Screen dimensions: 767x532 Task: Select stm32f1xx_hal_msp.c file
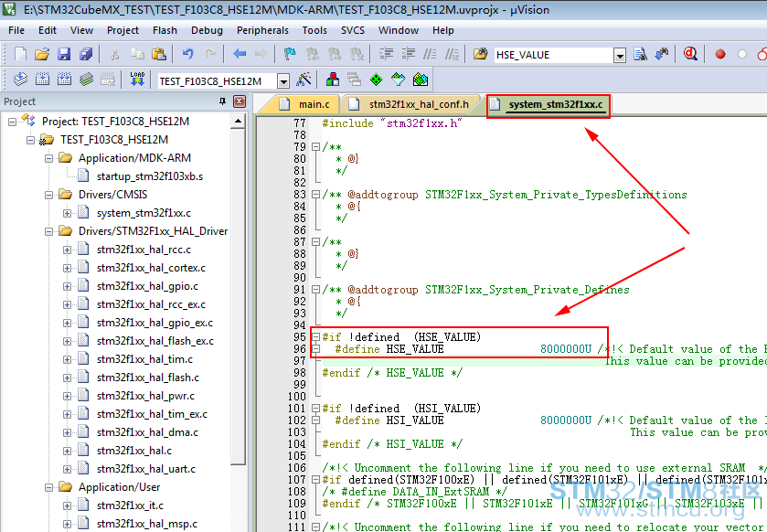pyautogui.click(x=147, y=524)
